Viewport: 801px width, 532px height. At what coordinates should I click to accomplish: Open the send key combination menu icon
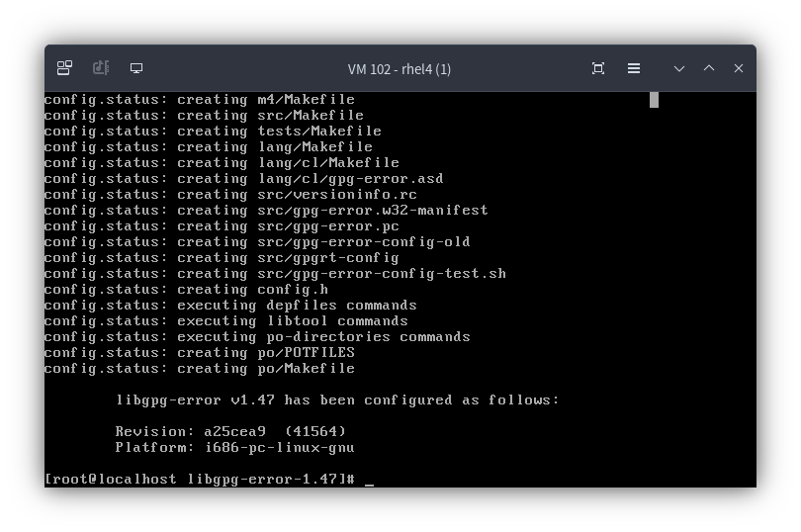tap(65, 68)
